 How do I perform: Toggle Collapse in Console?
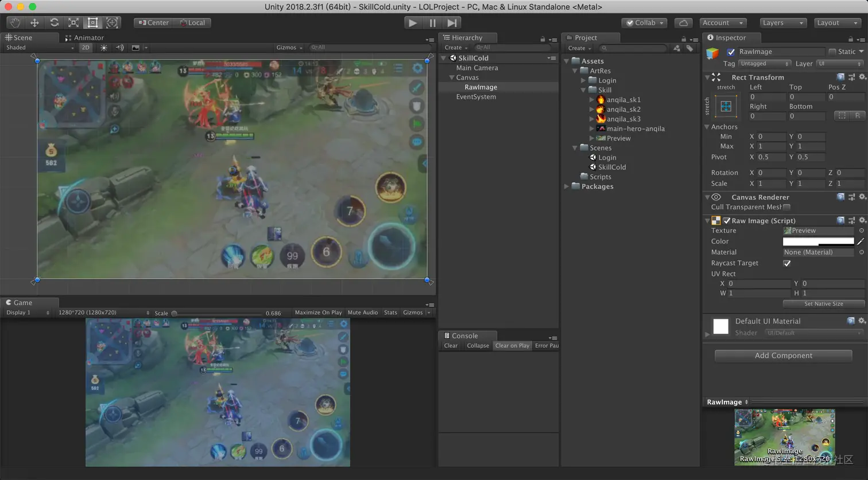478,346
